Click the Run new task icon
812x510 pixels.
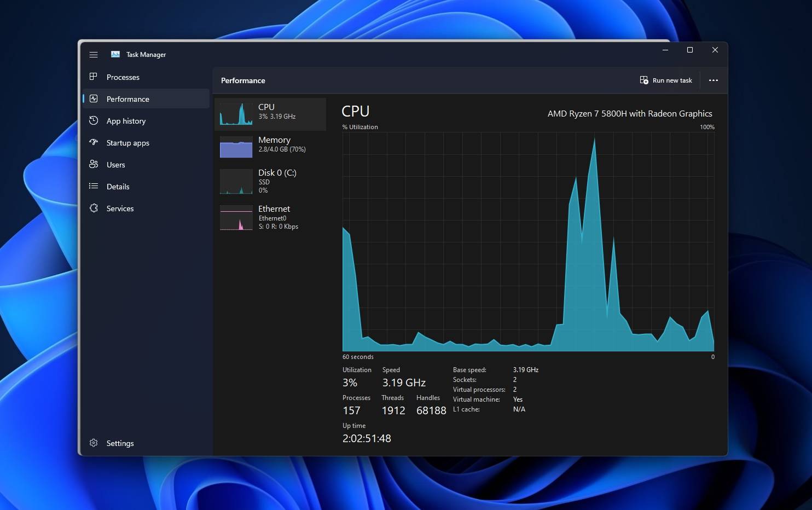(644, 80)
